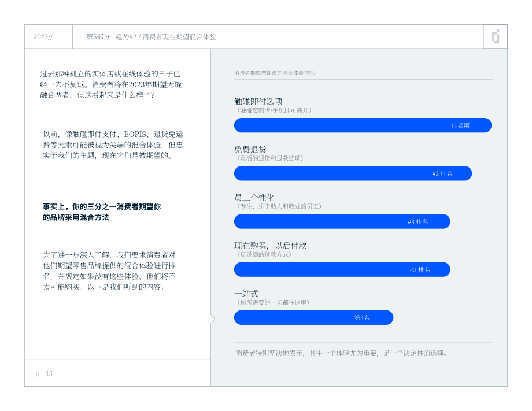The height and width of the screenshot is (411, 532).
Task: Click the page number '页 | 15'
Action: pyautogui.click(x=43, y=373)
